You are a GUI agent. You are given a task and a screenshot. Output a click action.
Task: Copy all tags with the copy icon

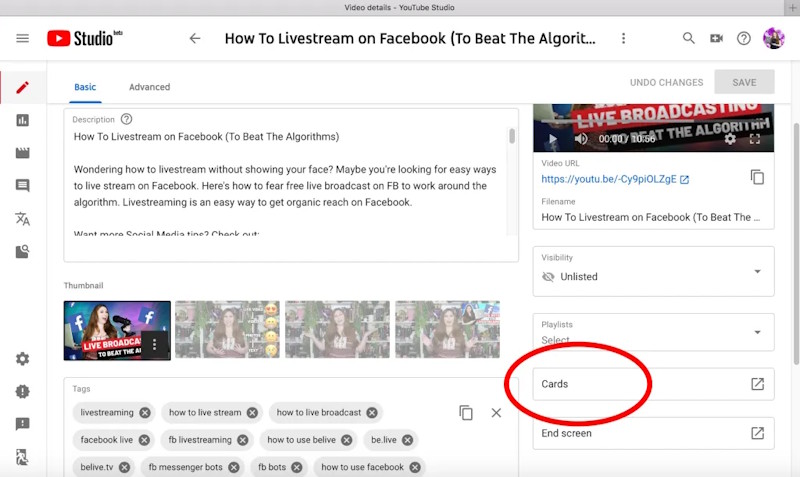[x=466, y=412]
